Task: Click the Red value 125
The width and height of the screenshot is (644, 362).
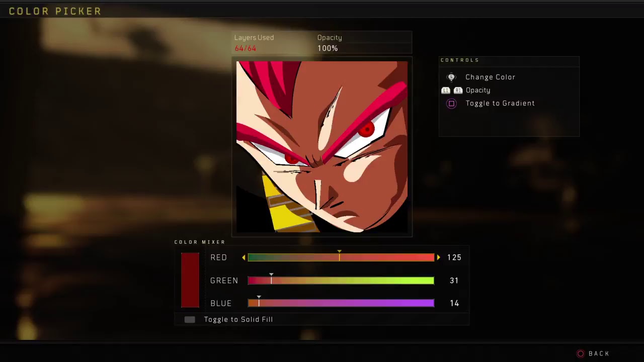Action: click(454, 257)
